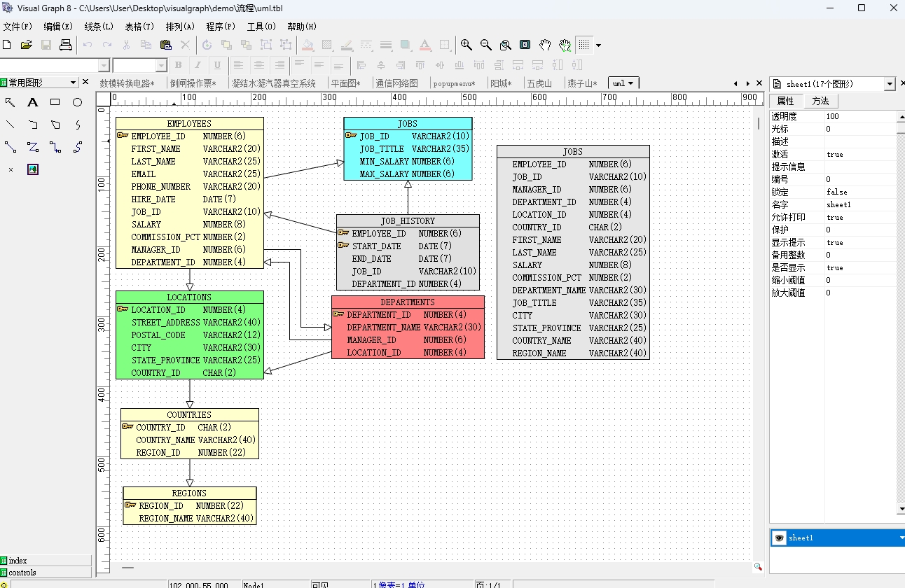Open the uml tab dropdown arrow
The width and height of the screenshot is (905, 588).
(x=630, y=83)
